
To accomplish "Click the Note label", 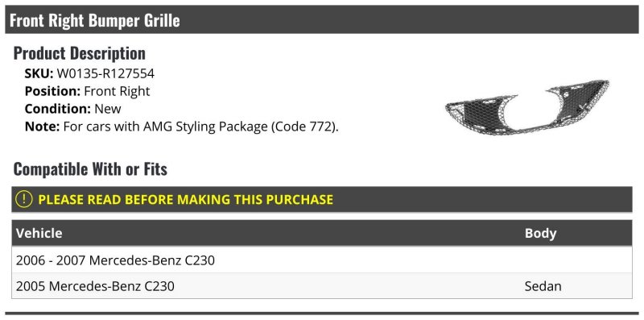I will point(43,127).
